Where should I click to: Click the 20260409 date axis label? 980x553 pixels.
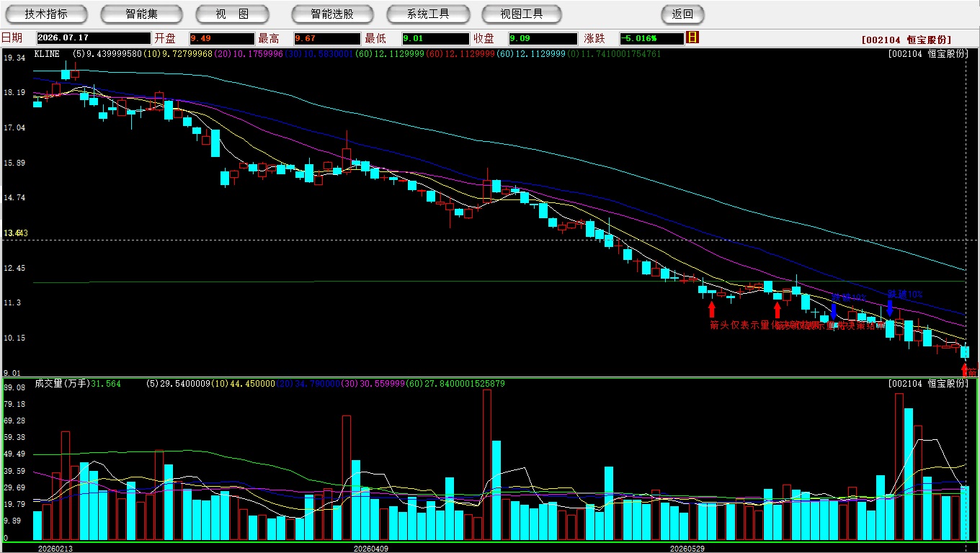pos(371,549)
